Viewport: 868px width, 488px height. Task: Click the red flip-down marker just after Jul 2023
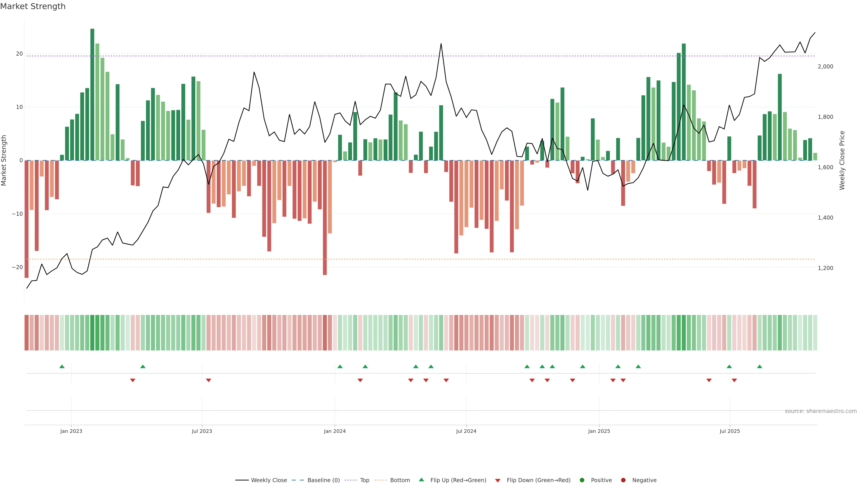click(x=209, y=380)
